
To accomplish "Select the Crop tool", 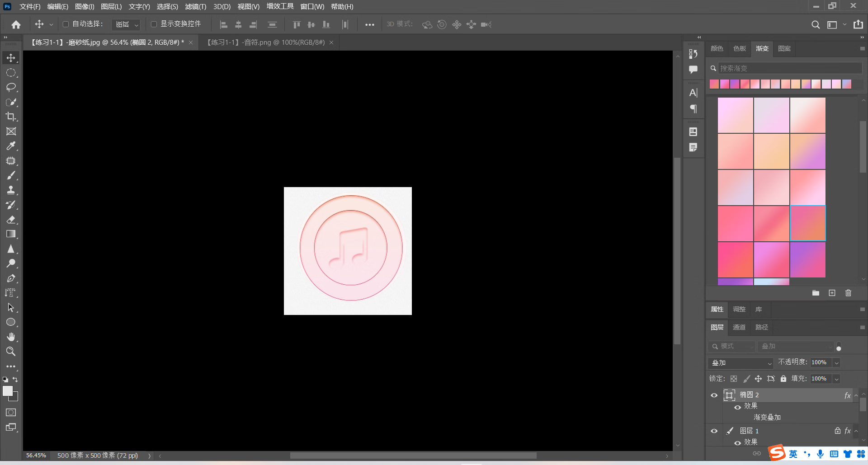I will point(11,117).
